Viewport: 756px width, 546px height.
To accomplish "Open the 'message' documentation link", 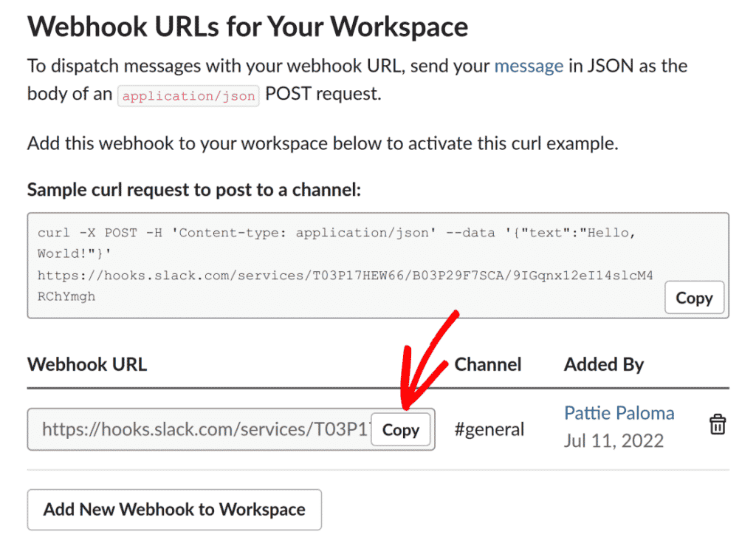I will point(529,66).
